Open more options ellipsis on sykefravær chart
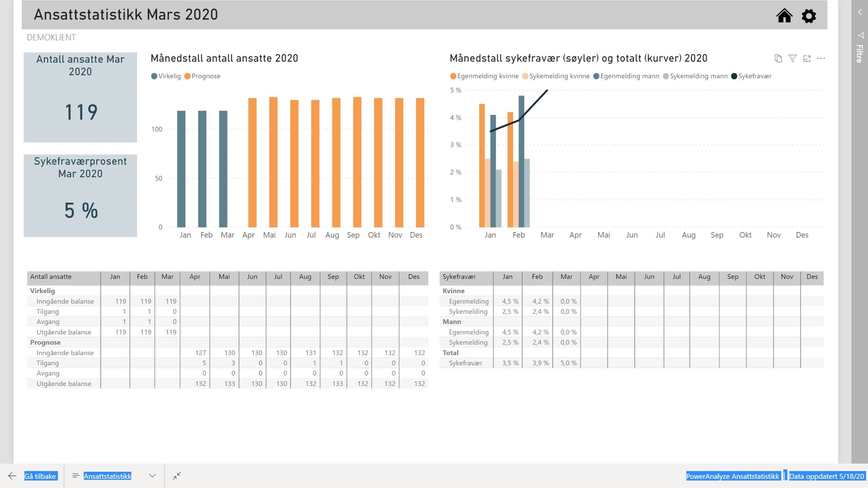The image size is (868, 488). [821, 59]
